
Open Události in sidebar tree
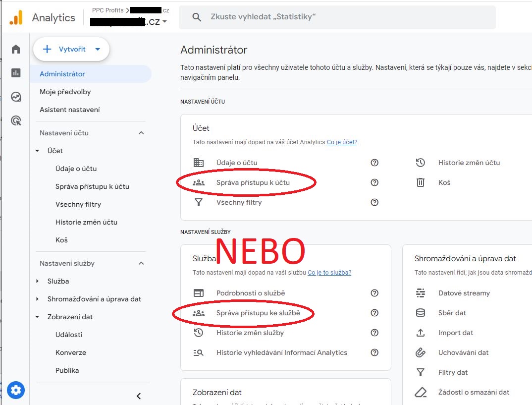point(69,335)
